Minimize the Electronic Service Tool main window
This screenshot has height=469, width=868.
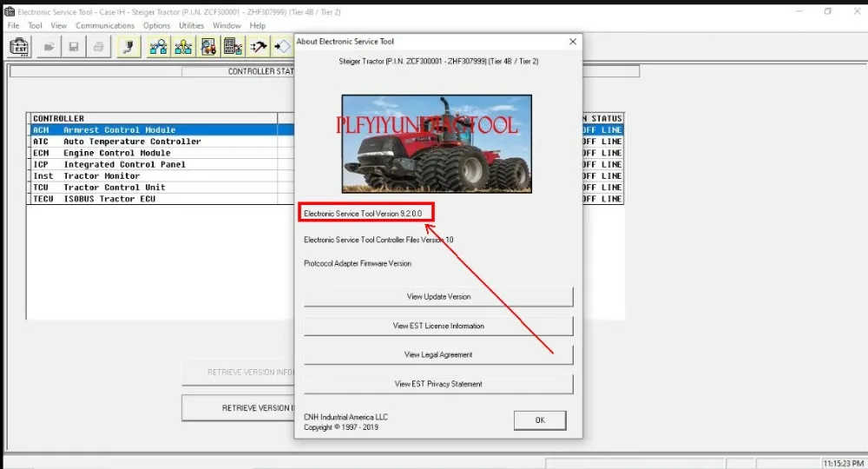click(x=799, y=11)
